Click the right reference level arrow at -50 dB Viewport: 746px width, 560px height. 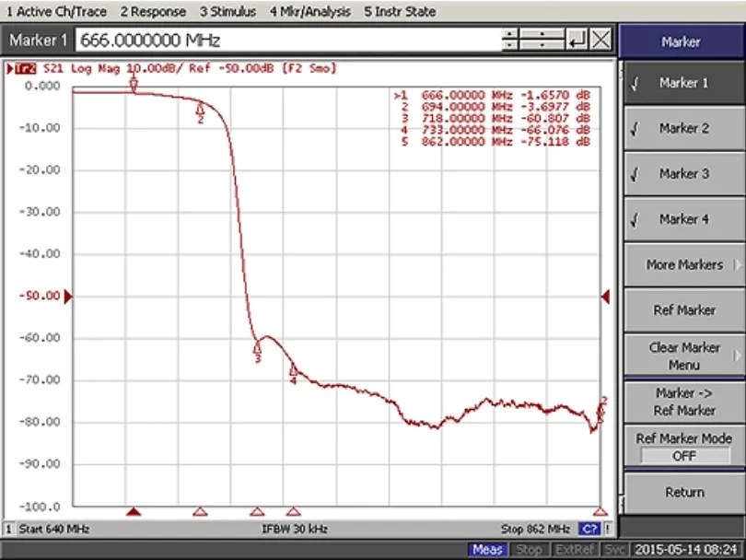click(x=606, y=296)
